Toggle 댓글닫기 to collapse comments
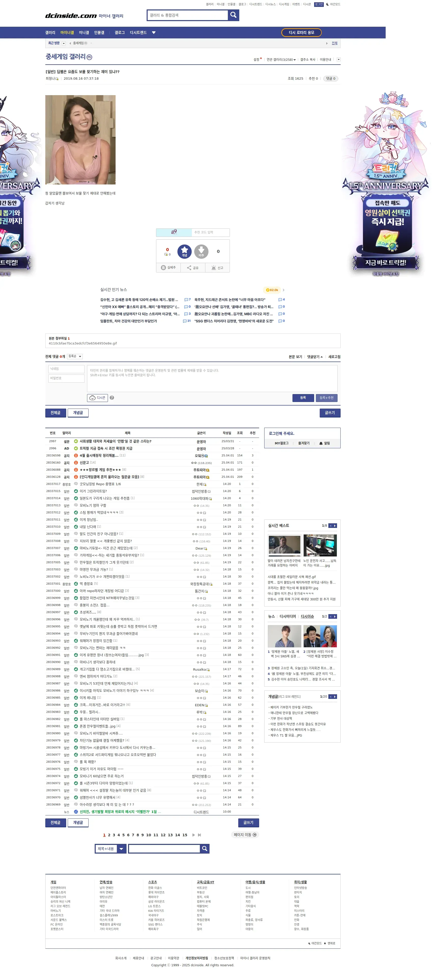 (x=315, y=357)
